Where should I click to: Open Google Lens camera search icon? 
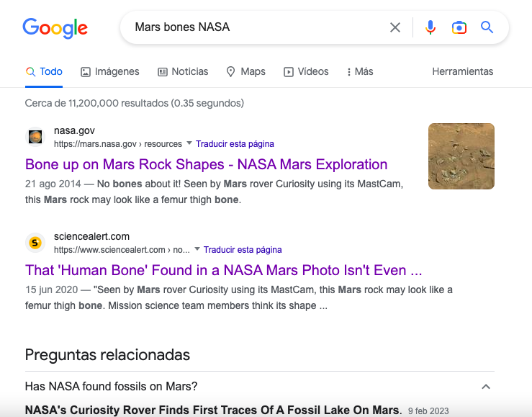click(459, 27)
